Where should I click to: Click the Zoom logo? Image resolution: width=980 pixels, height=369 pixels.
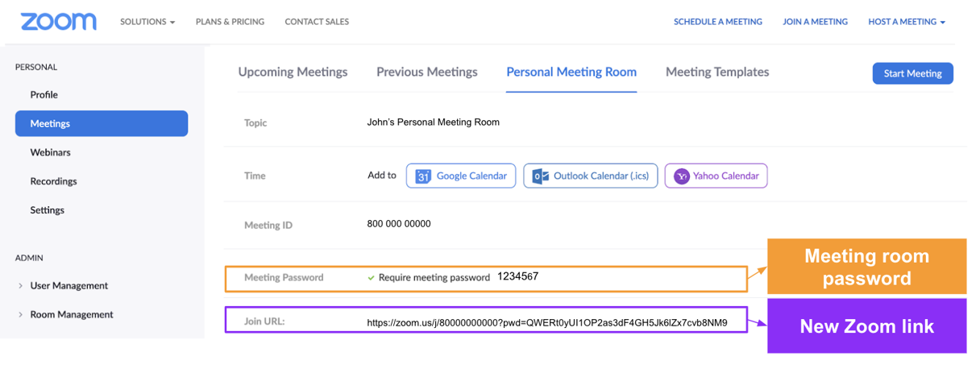click(58, 22)
